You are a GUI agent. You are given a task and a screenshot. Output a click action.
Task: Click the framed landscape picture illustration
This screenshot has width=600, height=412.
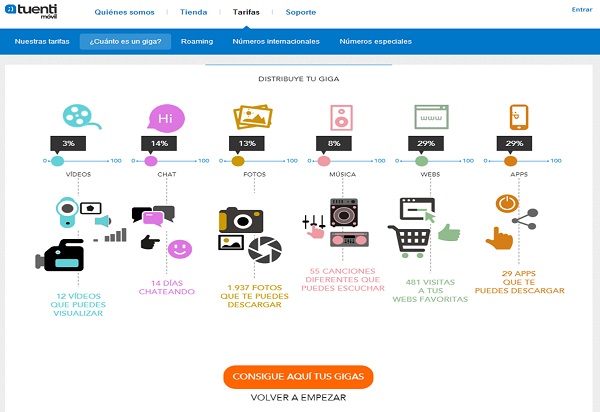231,243
